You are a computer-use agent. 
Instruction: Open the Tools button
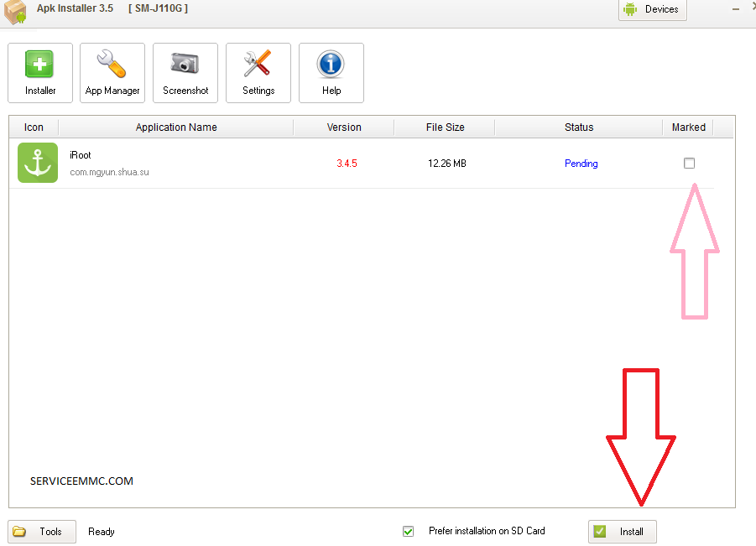click(42, 532)
